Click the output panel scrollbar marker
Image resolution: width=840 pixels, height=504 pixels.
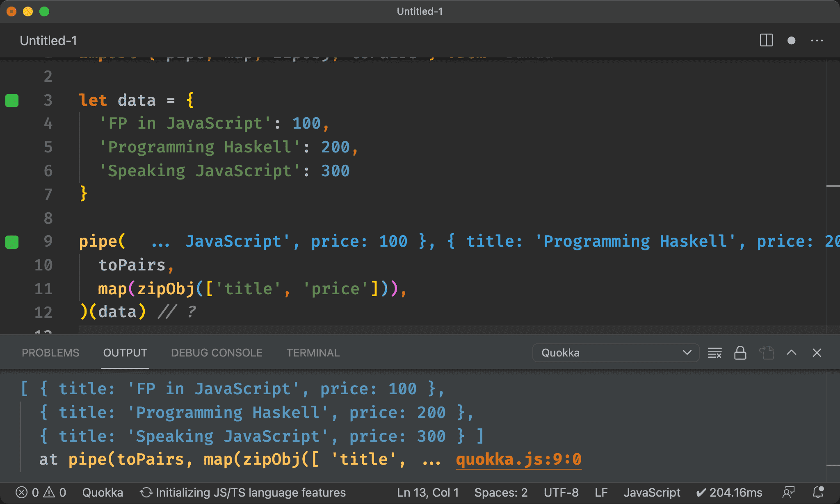(833, 465)
